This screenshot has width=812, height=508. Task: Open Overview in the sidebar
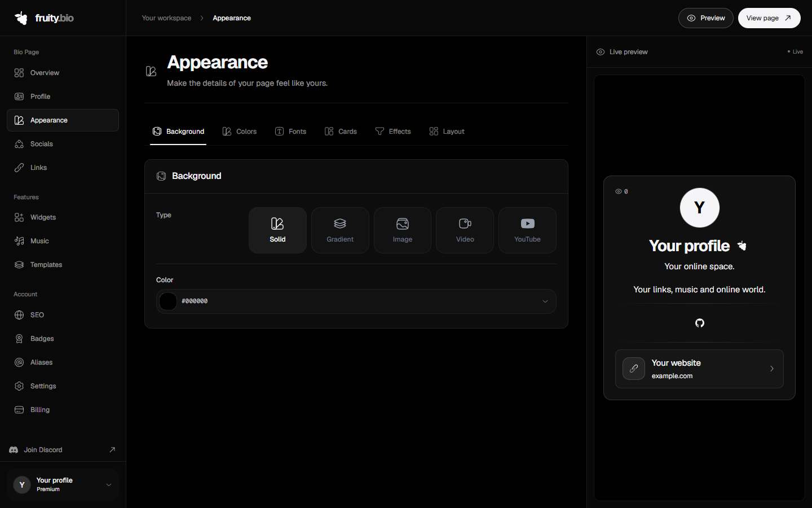63,73
